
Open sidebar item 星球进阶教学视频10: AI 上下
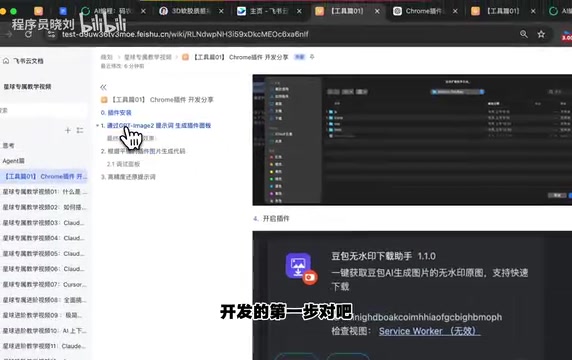click(44, 331)
